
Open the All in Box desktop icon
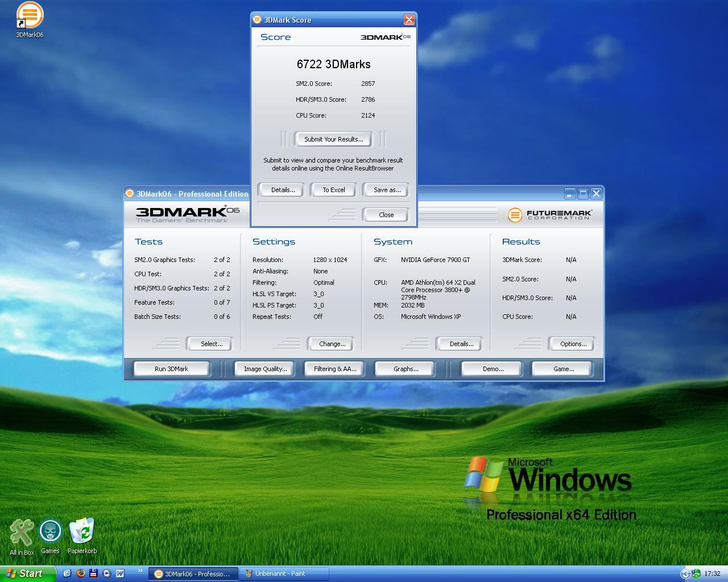click(22, 537)
